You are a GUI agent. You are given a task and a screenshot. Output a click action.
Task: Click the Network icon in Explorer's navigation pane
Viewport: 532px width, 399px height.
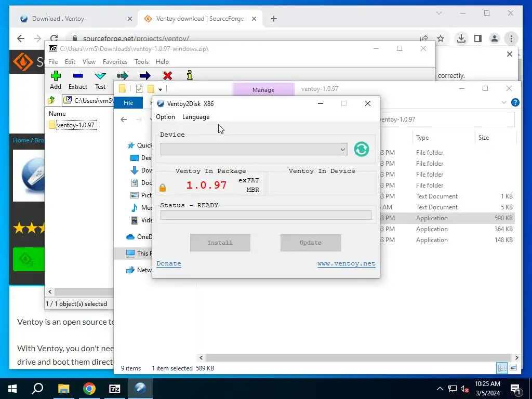130,270
